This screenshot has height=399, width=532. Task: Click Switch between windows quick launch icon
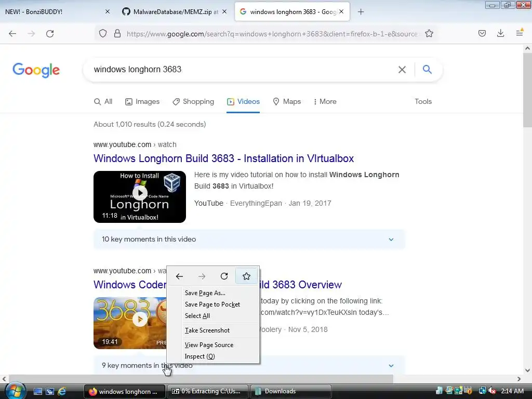click(50, 392)
